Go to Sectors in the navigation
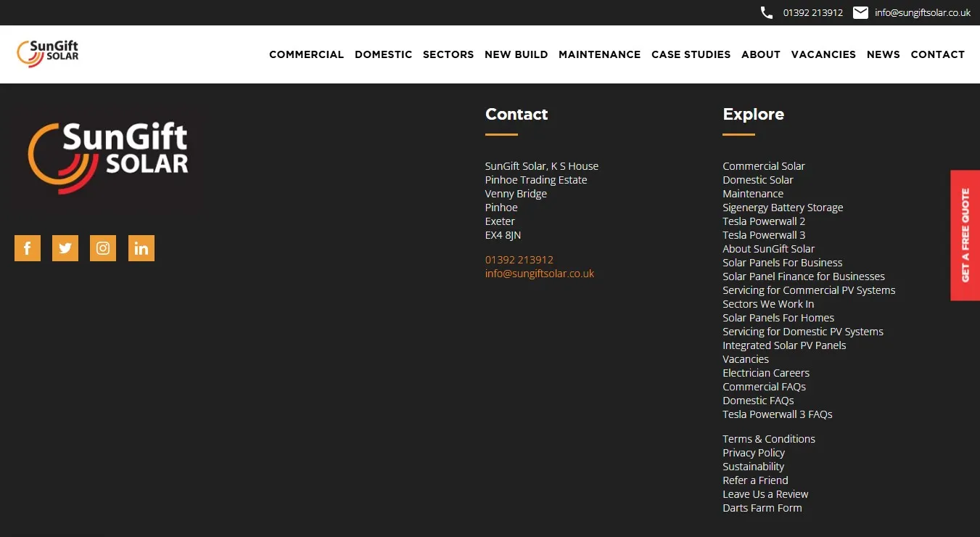 [x=448, y=54]
